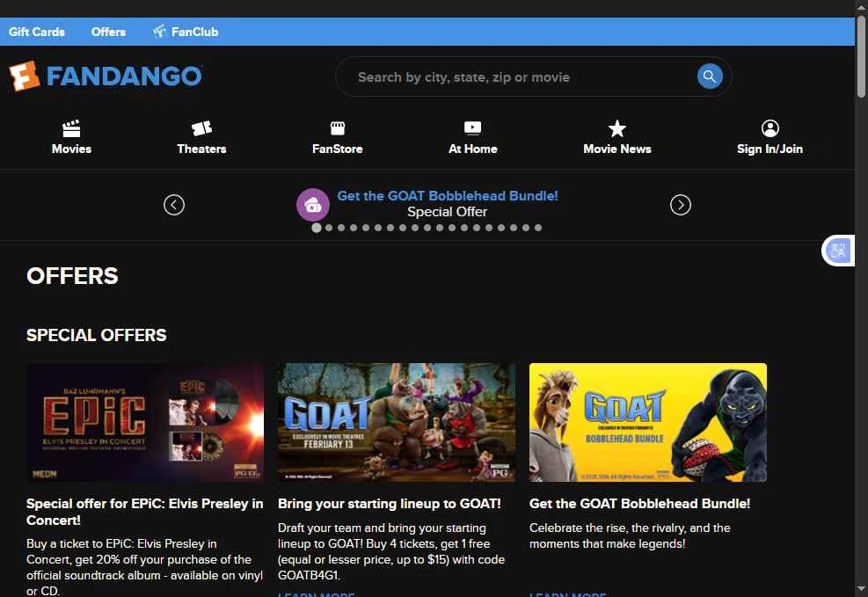Image resolution: width=868 pixels, height=597 pixels.
Task: Select the first carousel dot
Action: coord(316,228)
